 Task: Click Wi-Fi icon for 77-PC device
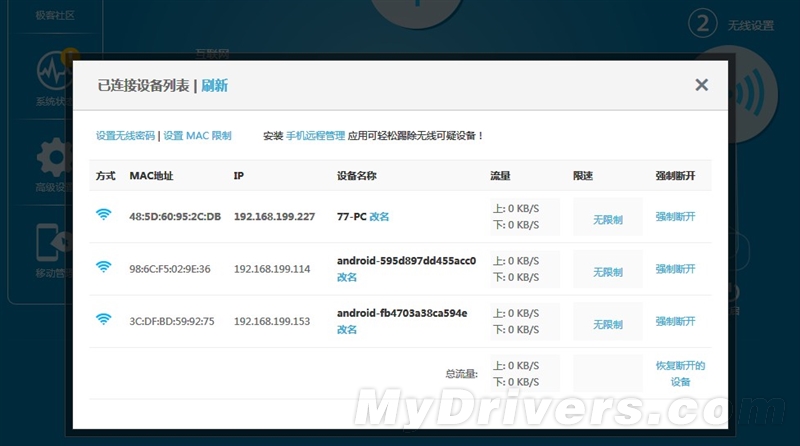(103, 215)
